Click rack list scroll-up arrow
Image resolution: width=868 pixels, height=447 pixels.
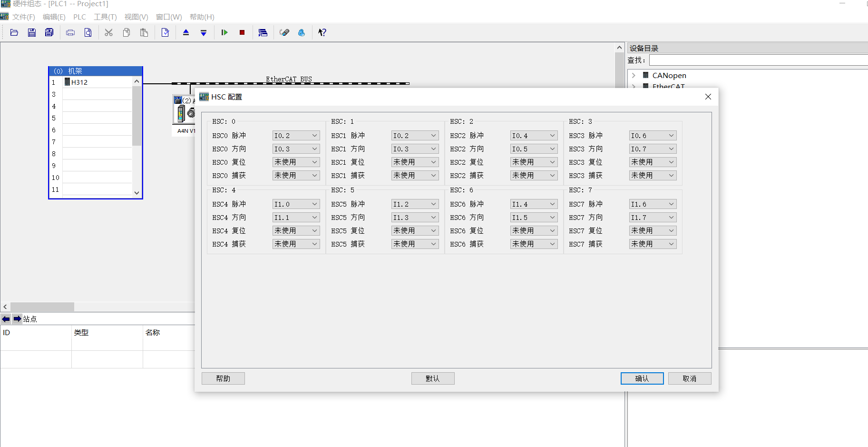[137, 81]
